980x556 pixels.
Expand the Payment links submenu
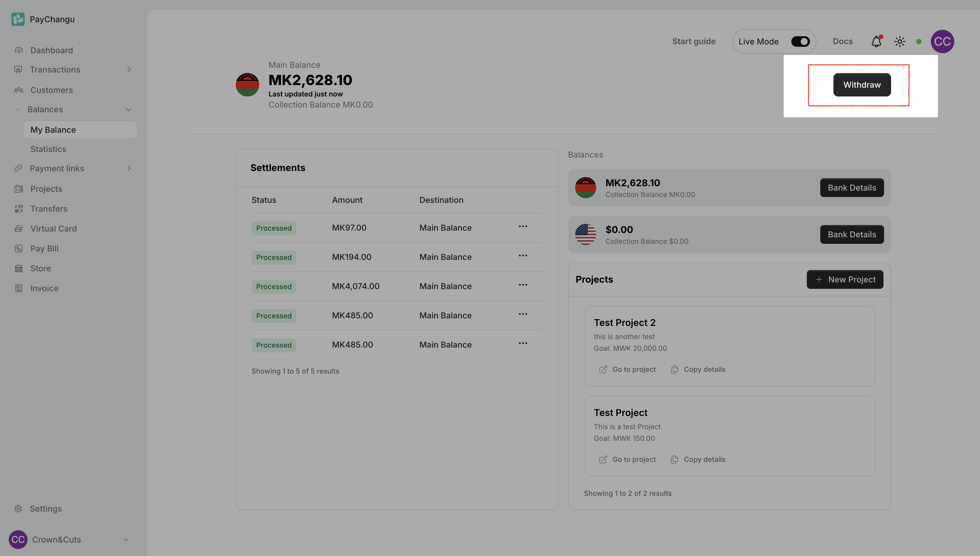[129, 168]
